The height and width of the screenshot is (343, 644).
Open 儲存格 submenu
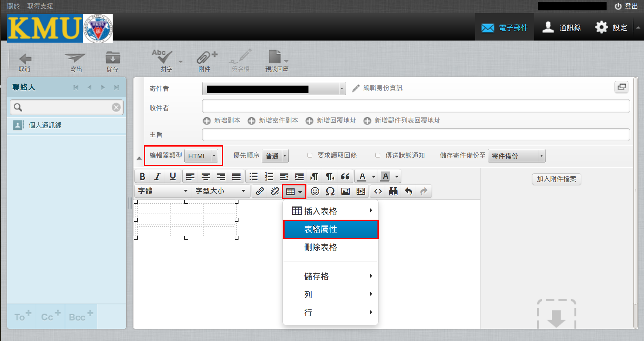(x=331, y=276)
